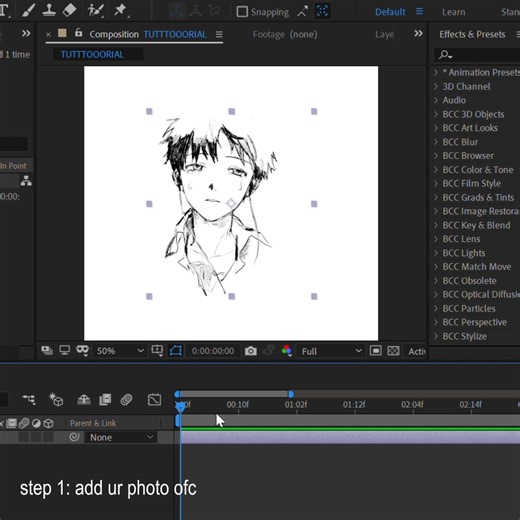This screenshot has width=520, height=520.
Task: Open the composition flowchart icon in timeline
Action: (29, 399)
